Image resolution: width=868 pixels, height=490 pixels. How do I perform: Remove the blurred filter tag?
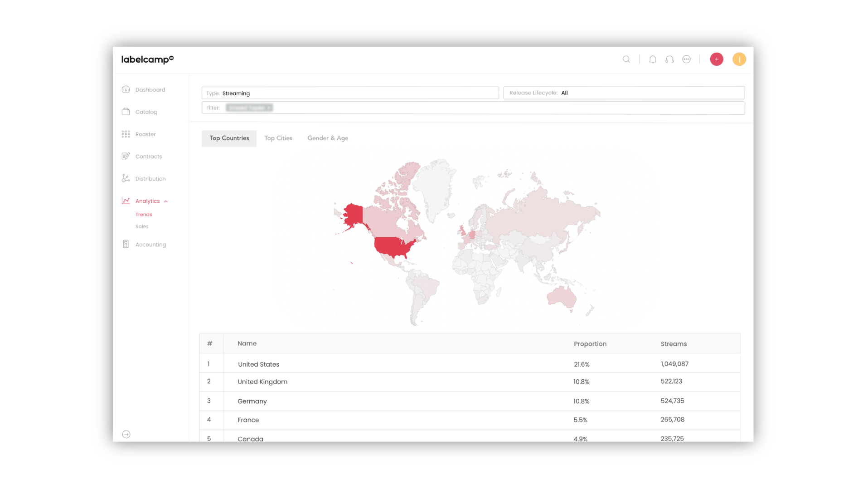[269, 108]
